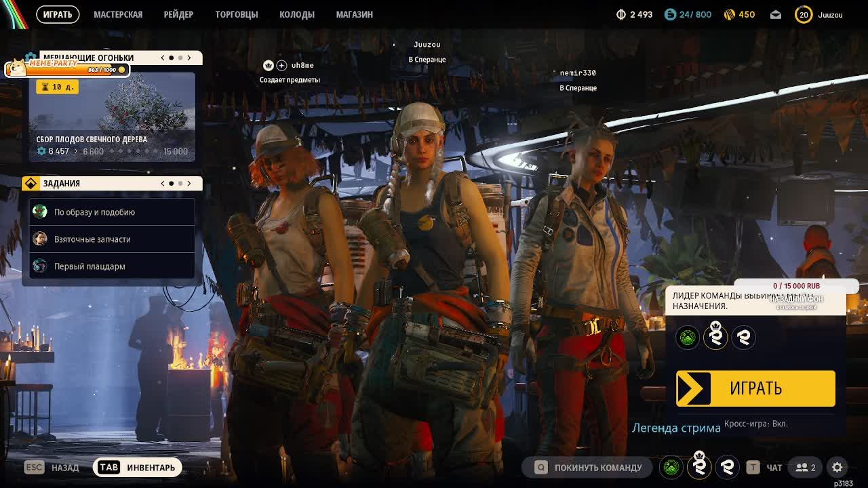868x488 pixels.
Task: Click the level 20 badge
Action: point(804,14)
